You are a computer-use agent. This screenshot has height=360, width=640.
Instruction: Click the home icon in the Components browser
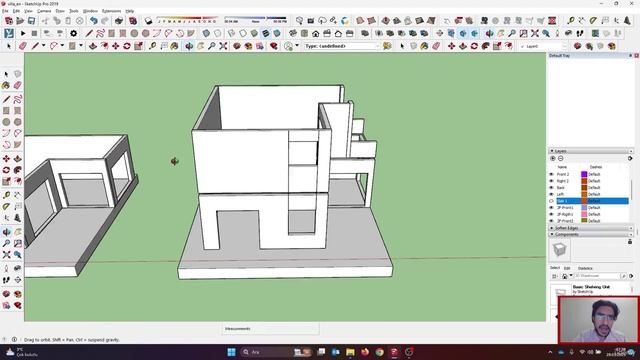[x=564, y=276]
